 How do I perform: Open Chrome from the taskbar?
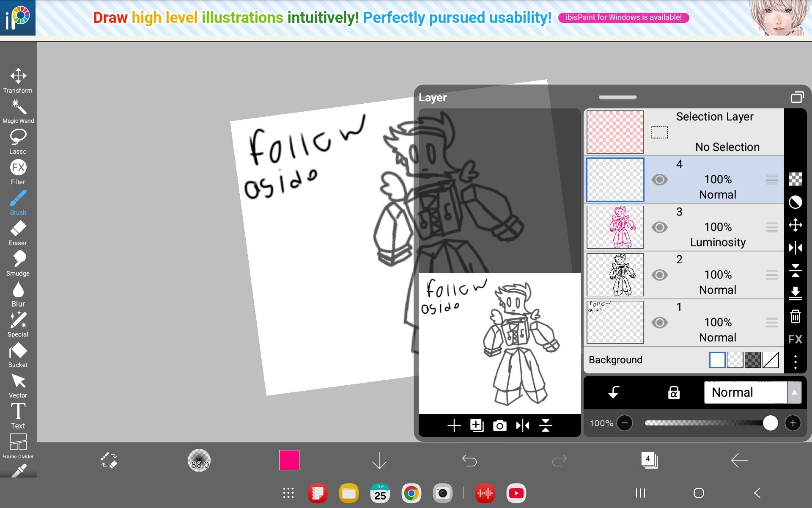pyautogui.click(x=411, y=493)
